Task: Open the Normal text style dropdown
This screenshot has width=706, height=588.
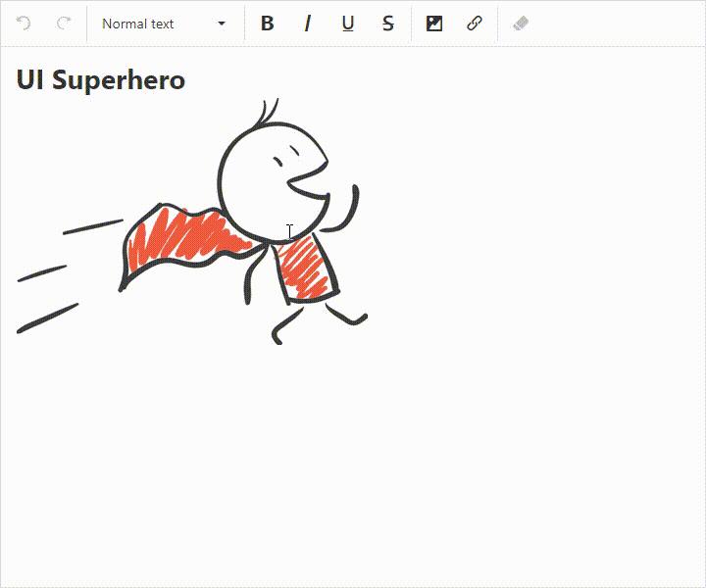Action: click(x=164, y=24)
